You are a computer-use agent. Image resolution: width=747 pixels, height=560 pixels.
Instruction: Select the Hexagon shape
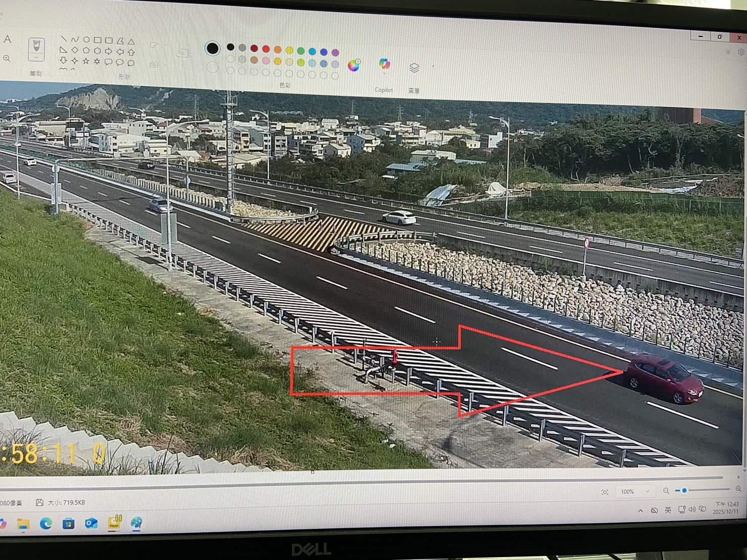pyautogui.click(x=97, y=51)
